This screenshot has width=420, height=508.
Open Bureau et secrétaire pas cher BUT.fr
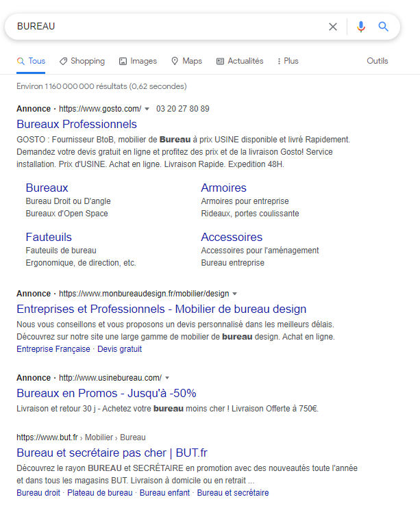click(112, 453)
